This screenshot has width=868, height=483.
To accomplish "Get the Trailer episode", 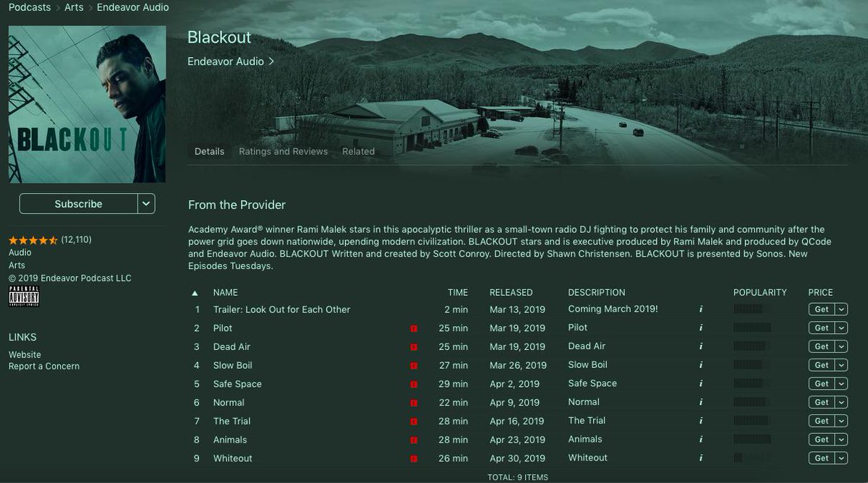I will (x=822, y=309).
